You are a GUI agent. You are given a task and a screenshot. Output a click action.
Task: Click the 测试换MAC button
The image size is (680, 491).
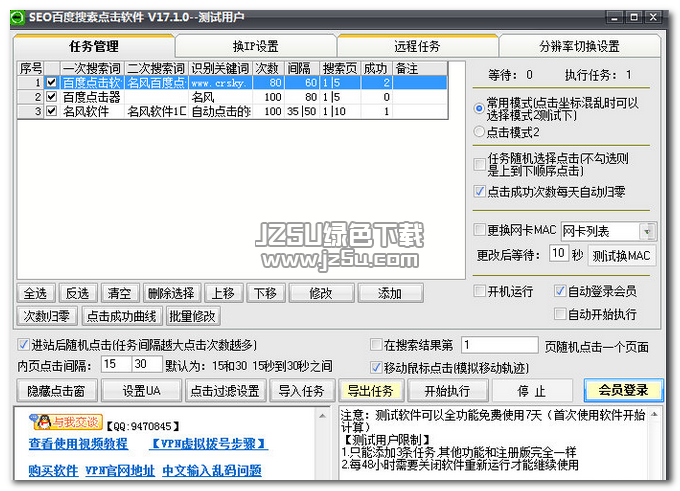click(621, 255)
